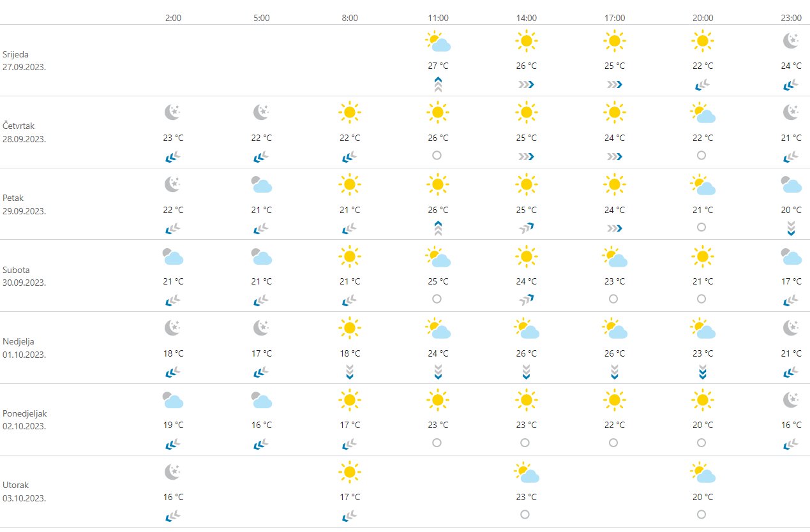The width and height of the screenshot is (810, 532).
Task: Click the Srijeda 27.09.2023. day label
Action: tap(24, 61)
